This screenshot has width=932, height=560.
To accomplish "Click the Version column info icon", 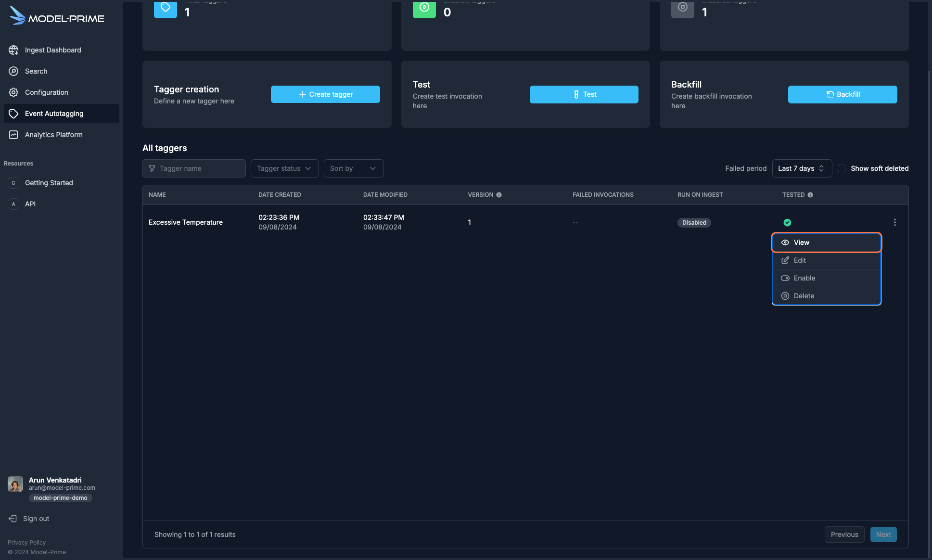I will point(499,195).
